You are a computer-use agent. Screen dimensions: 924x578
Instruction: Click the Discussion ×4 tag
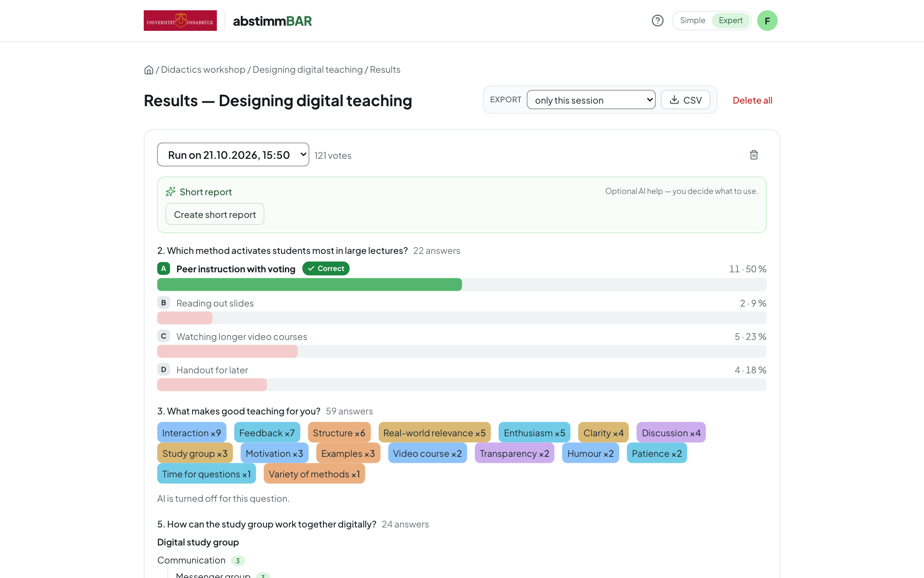pyautogui.click(x=671, y=433)
